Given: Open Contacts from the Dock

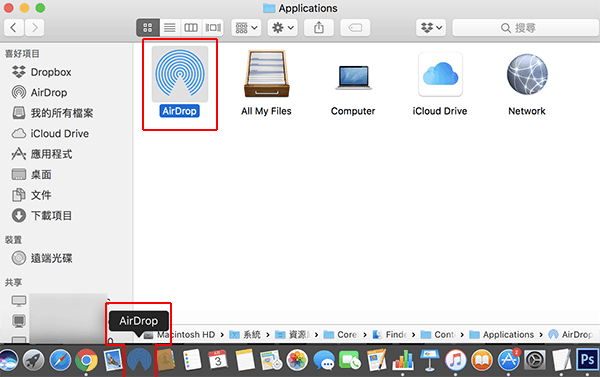Looking at the screenshot, I should pos(165,360).
